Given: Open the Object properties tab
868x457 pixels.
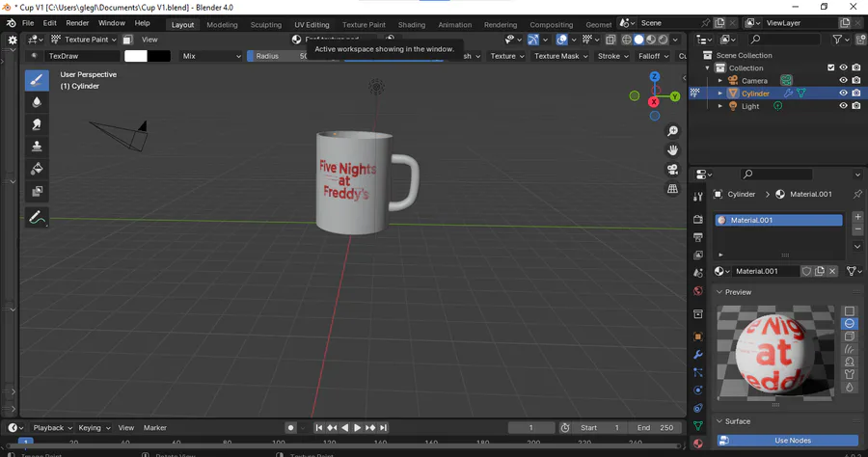Looking at the screenshot, I should click(698, 336).
